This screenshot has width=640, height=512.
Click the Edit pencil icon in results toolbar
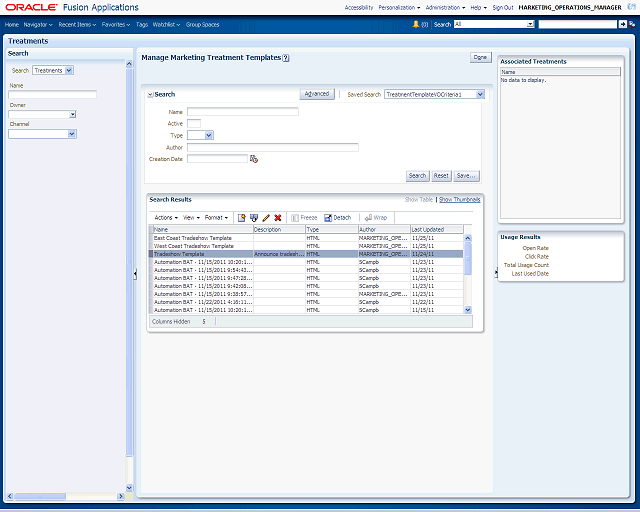(x=266, y=218)
